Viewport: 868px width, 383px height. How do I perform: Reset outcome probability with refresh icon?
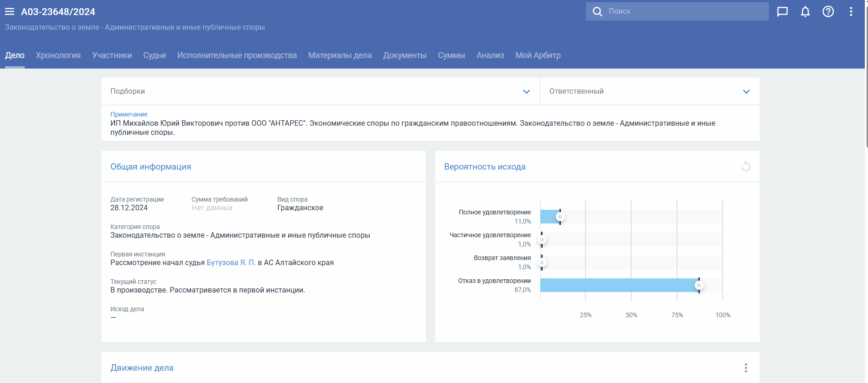tap(746, 166)
